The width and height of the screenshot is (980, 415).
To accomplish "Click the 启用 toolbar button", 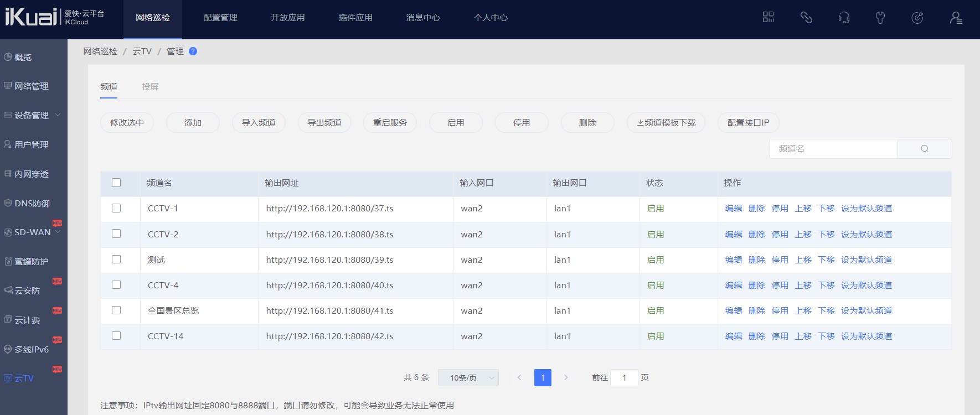I will pyautogui.click(x=456, y=122).
